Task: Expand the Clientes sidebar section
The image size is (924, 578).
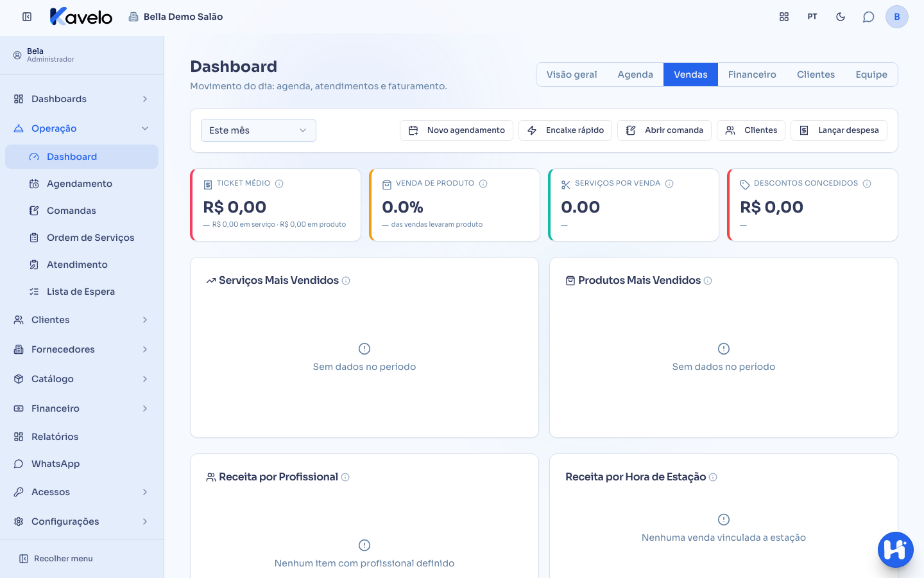Action: click(x=81, y=320)
